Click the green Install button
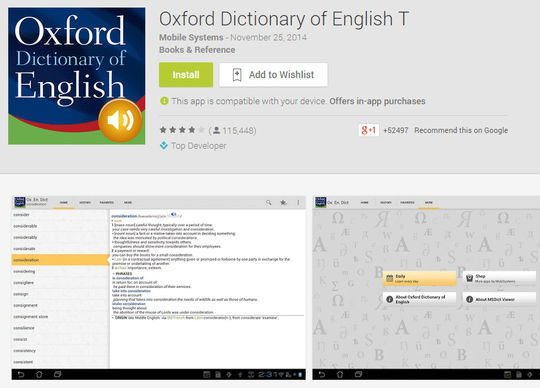 point(186,75)
